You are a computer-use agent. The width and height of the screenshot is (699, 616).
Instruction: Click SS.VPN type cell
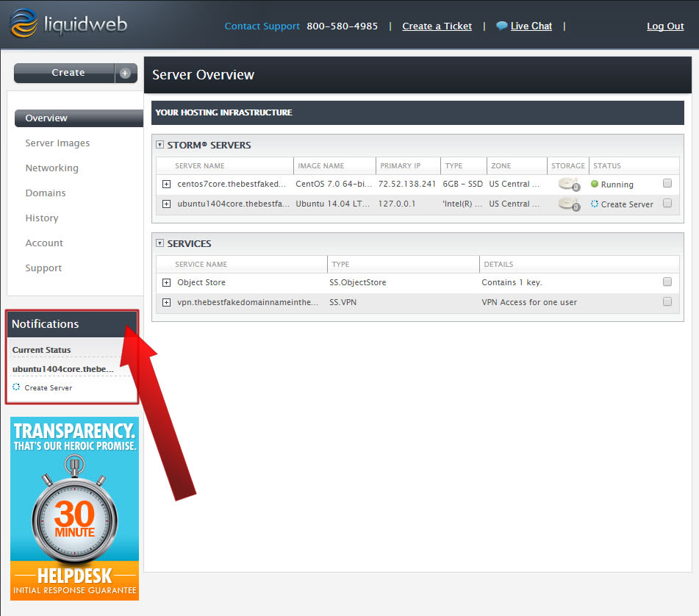(x=343, y=302)
